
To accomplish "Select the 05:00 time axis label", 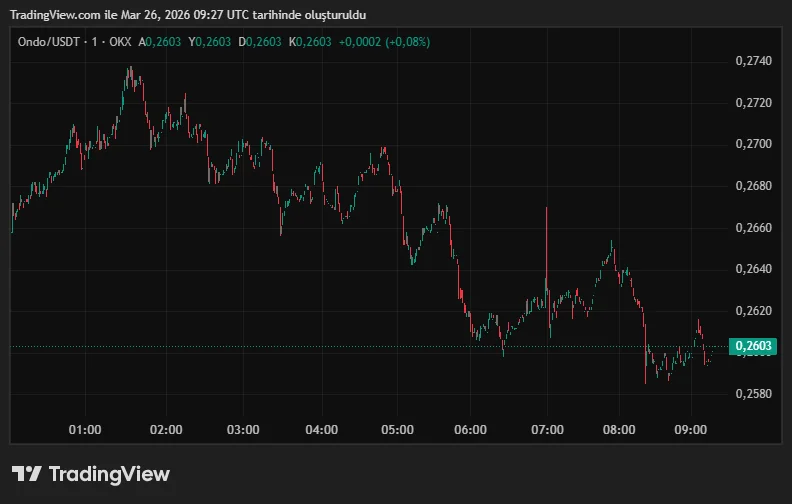I will click(x=398, y=430).
